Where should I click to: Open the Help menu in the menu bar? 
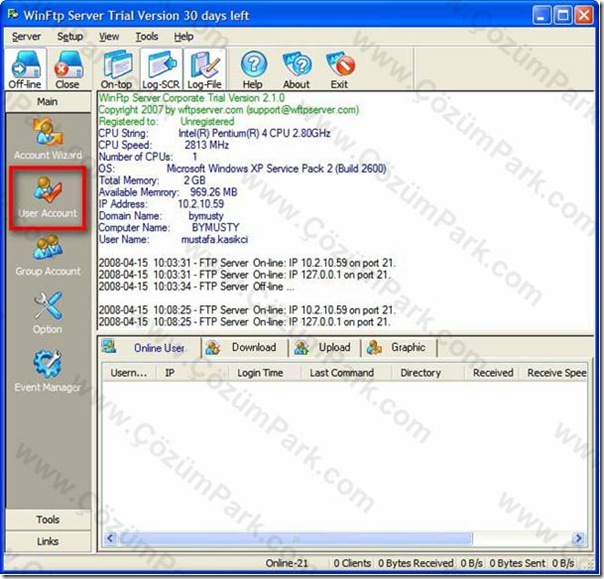click(184, 37)
